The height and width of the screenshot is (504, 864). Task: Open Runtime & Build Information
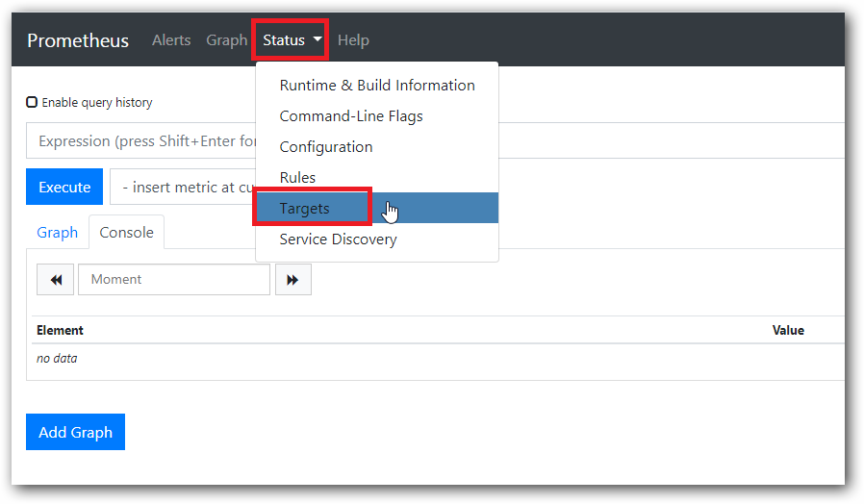click(376, 86)
